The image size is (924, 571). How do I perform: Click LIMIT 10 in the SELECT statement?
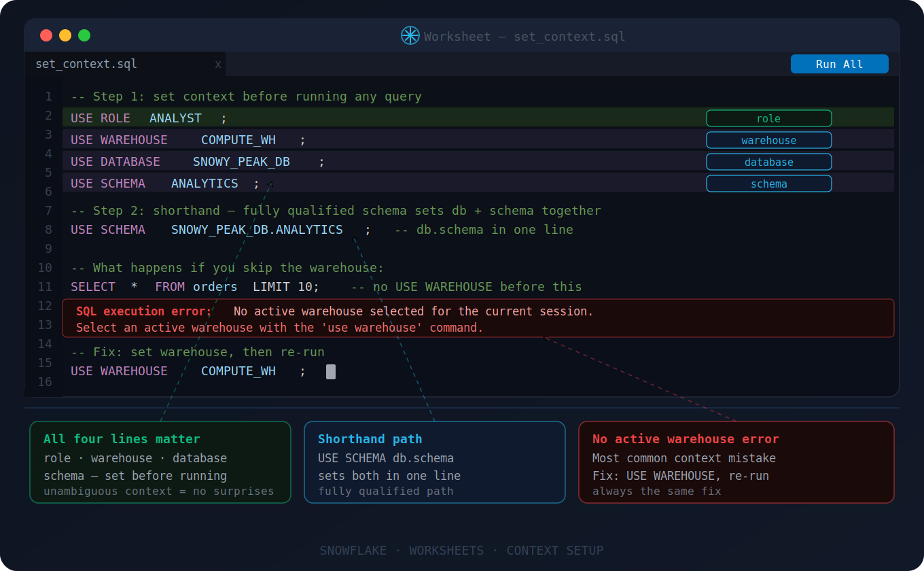click(x=283, y=287)
